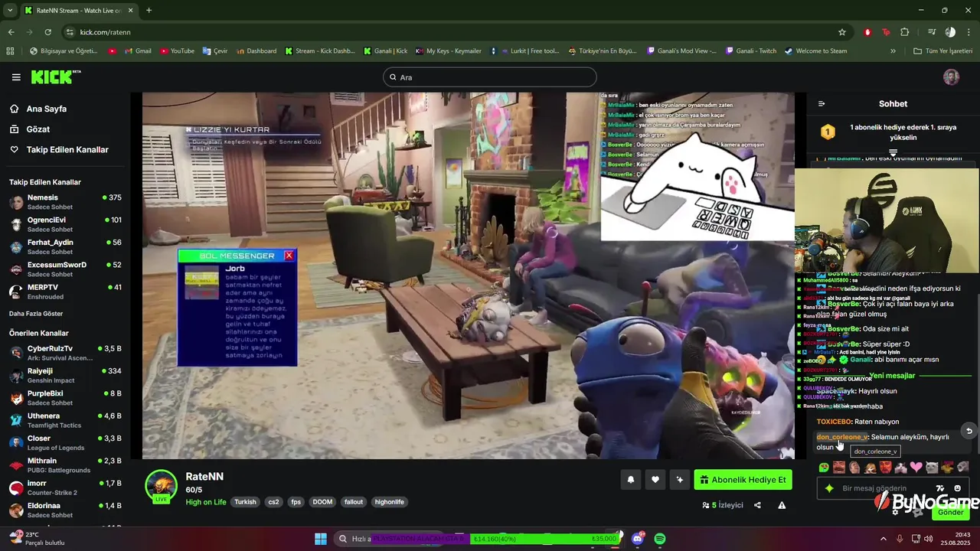This screenshot has width=980, height=551.
Task: Open the PurpleBixi recommended channel
Action: [x=65, y=398]
